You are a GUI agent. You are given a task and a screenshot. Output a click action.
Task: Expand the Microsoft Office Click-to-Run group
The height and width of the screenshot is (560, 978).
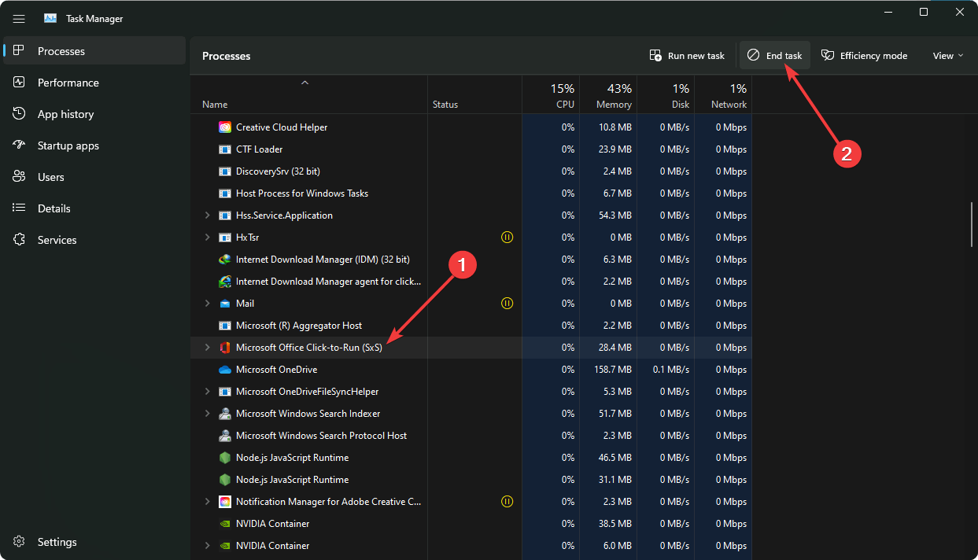click(x=207, y=348)
